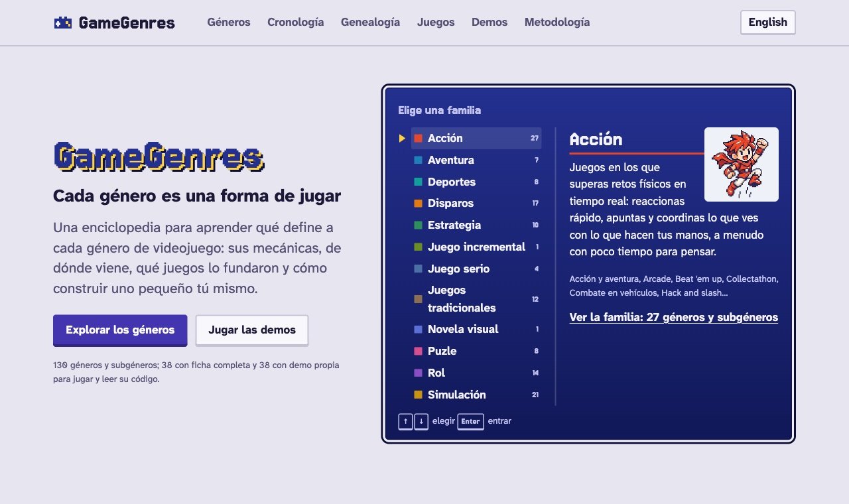Click the Elige una familia label
The width and height of the screenshot is (849, 504).
[x=440, y=110]
